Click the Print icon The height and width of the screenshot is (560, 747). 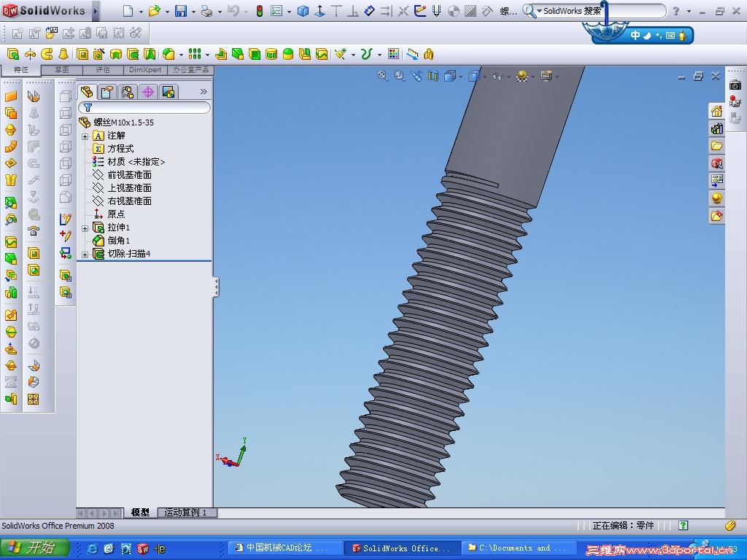[x=206, y=10]
